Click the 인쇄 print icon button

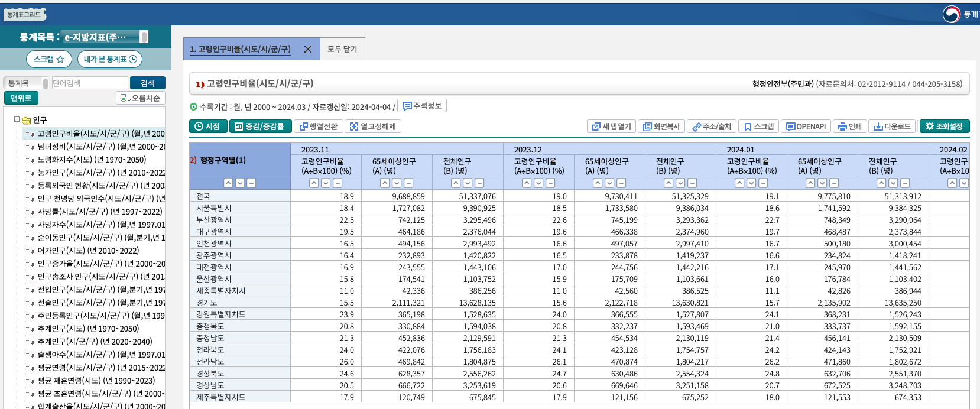(850, 126)
